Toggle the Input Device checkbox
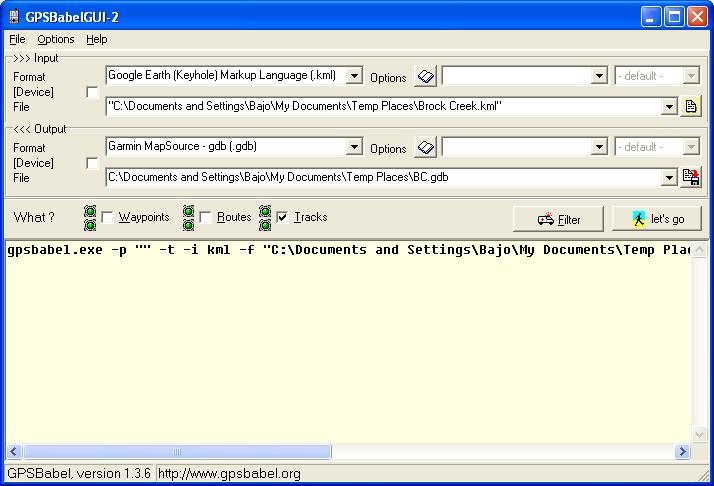Screen dimensions: 714x486 (x=92, y=92)
